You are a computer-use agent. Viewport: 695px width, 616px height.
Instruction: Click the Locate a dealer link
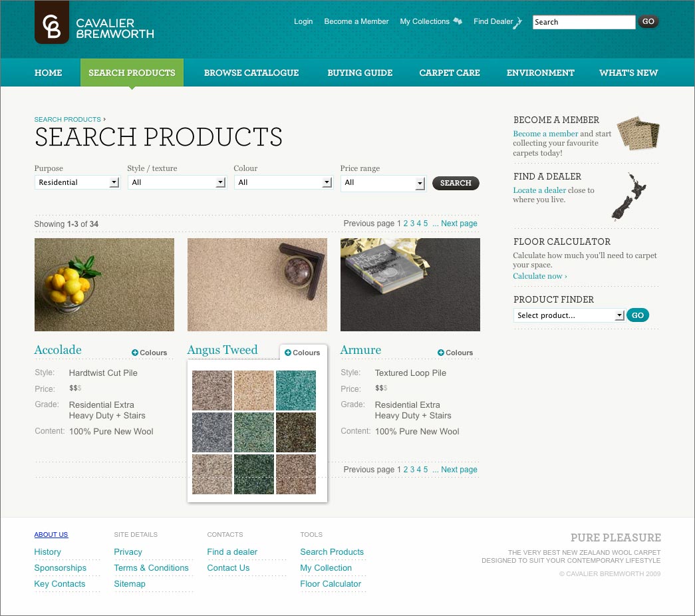click(x=539, y=190)
